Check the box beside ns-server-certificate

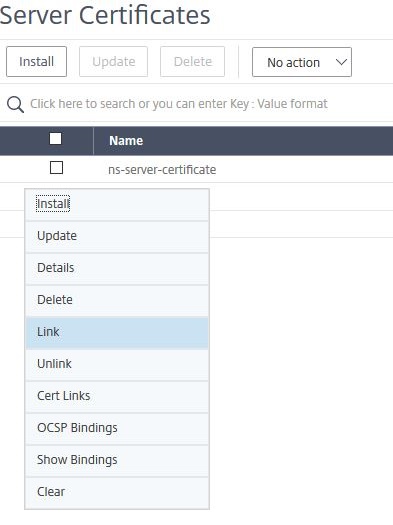[x=56, y=168]
